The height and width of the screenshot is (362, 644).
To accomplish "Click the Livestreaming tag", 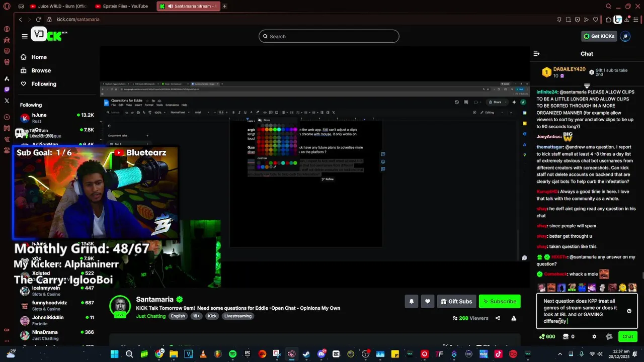I will [238, 316].
